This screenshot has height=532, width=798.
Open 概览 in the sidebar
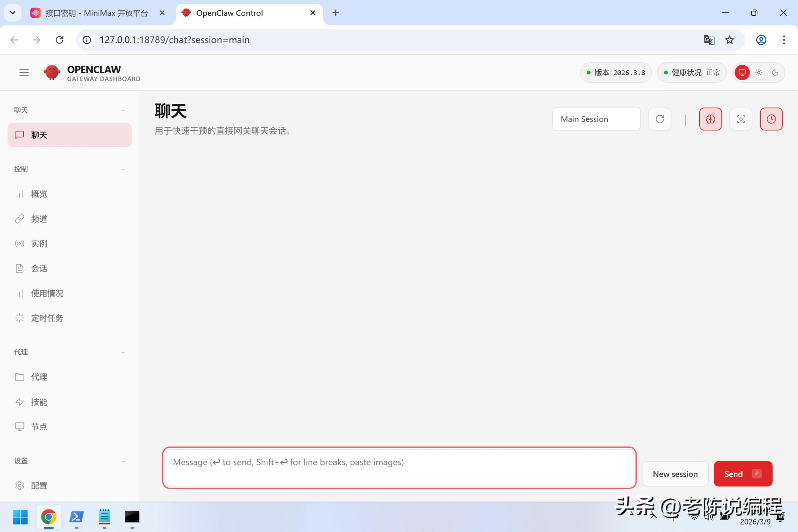39,194
